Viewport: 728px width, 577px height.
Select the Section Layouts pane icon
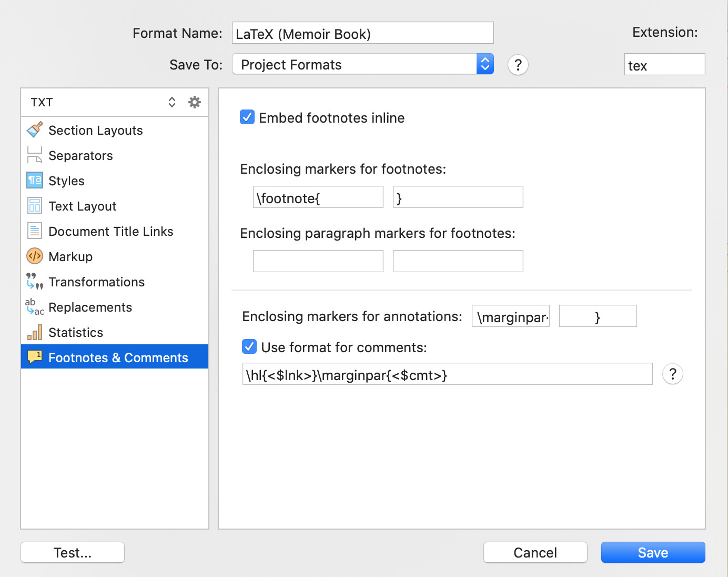pyautogui.click(x=34, y=130)
